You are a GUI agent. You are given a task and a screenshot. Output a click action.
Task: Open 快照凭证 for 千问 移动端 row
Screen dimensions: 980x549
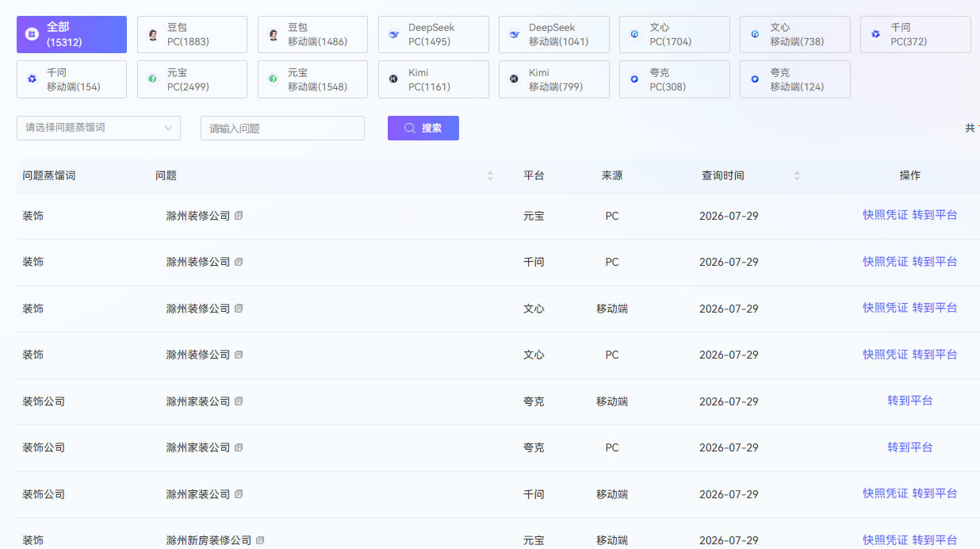point(885,493)
